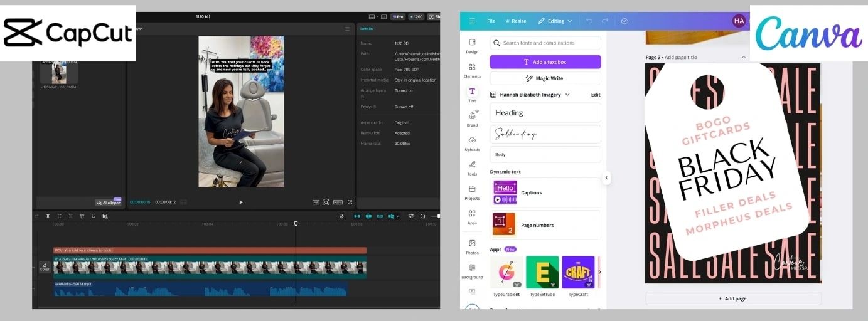This screenshot has height=321, width=868.
Task: Click the CapCut timeline zoom out icon
Action: (x=422, y=216)
